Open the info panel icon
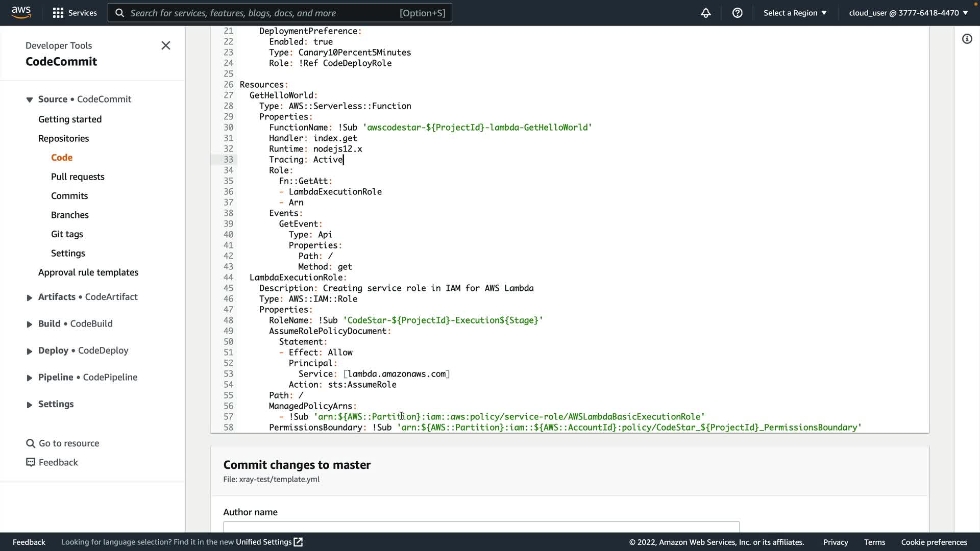The height and width of the screenshot is (551, 980). click(x=967, y=39)
